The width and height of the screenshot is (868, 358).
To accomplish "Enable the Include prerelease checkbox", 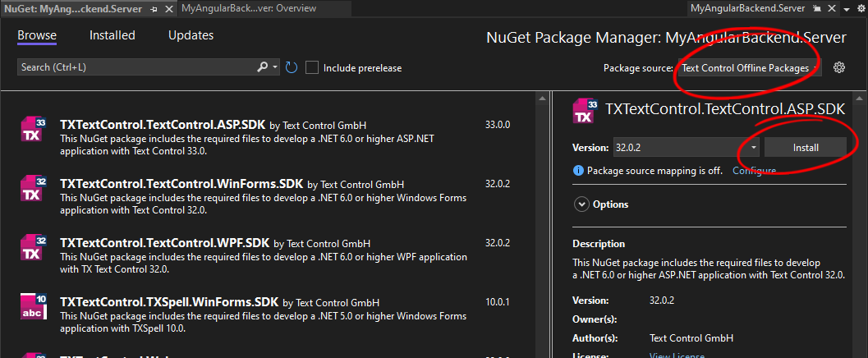I will (312, 67).
